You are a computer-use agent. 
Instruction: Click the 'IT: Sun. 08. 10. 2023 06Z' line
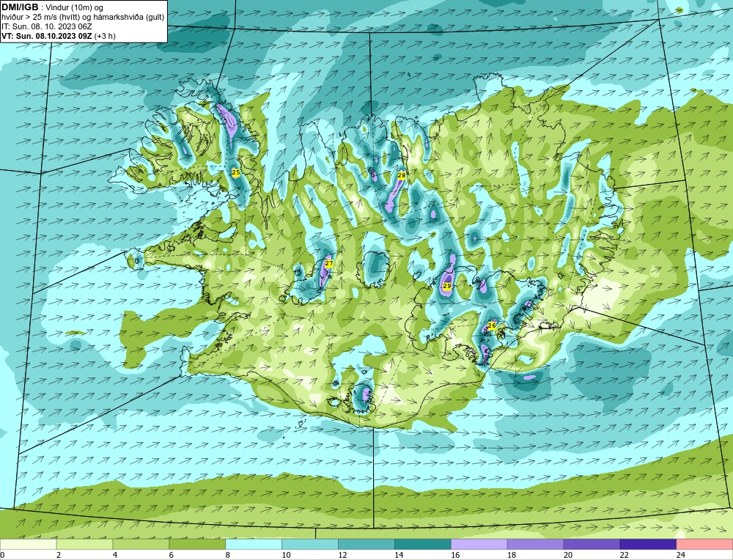click(47, 26)
